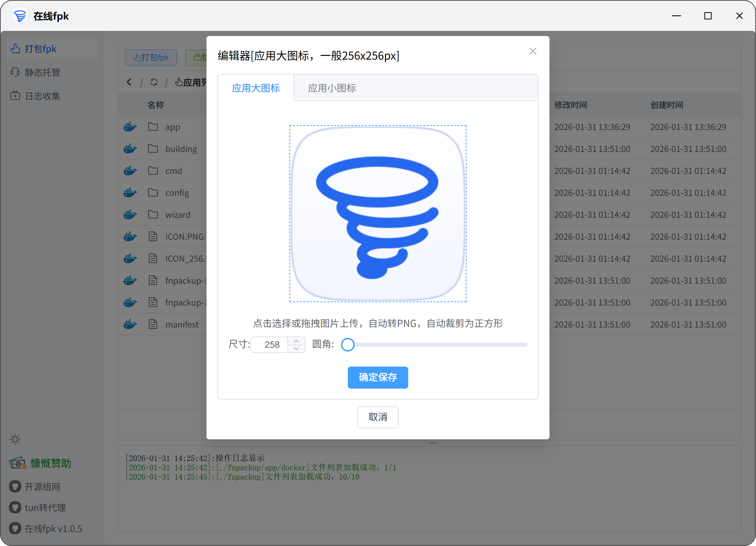The image size is (756, 546).
Task: Select the 打包fpk sidebar icon
Action: point(15,49)
